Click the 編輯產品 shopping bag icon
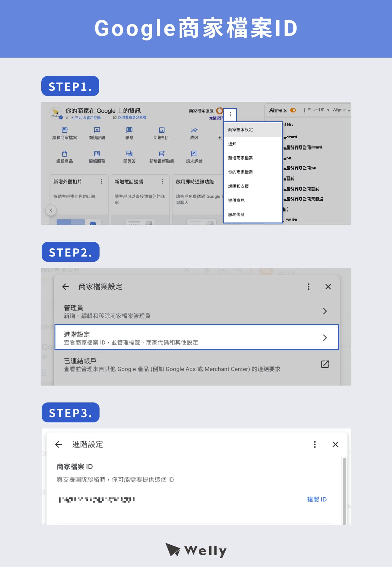 point(65,154)
